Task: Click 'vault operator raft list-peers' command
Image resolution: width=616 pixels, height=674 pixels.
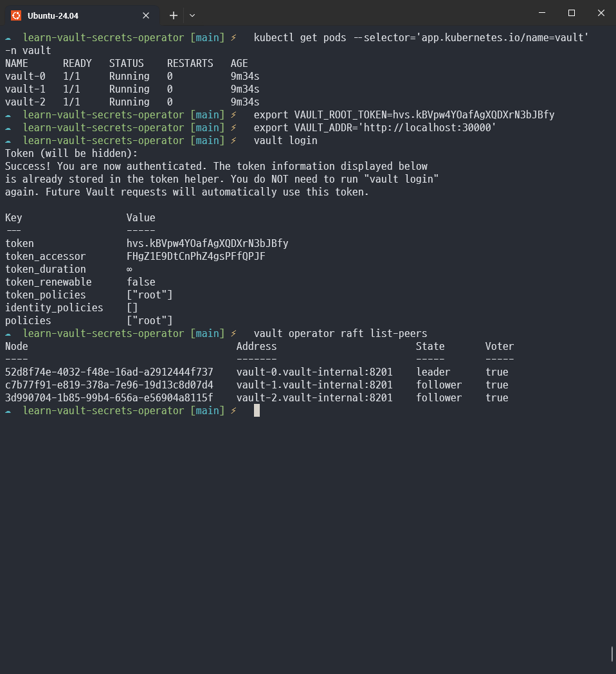Action: tap(340, 334)
